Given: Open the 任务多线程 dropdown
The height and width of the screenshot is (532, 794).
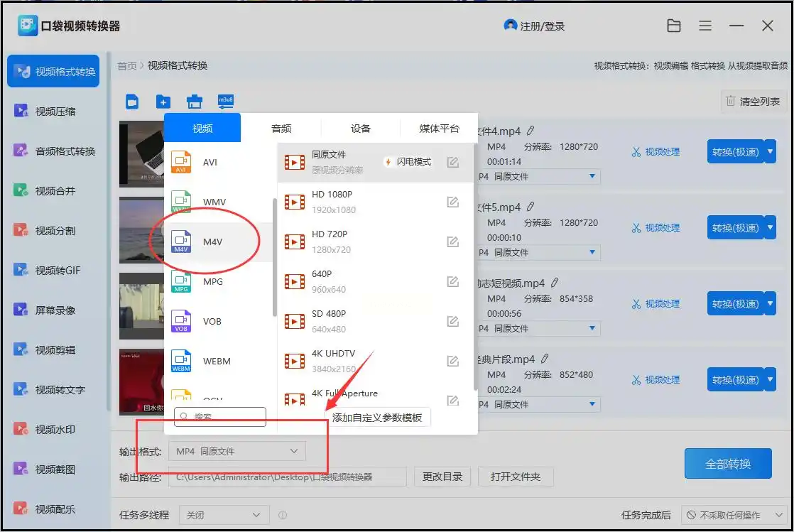Looking at the screenshot, I should tap(223, 515).
